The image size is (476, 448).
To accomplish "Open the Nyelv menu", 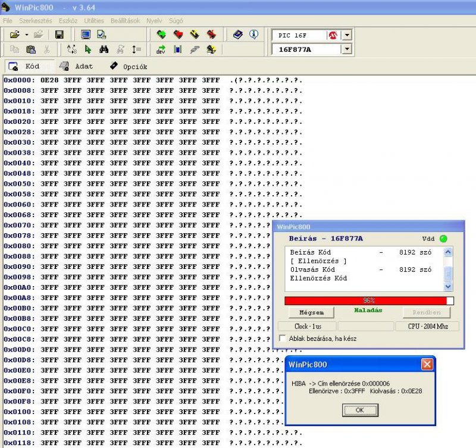I will (154, 21).
